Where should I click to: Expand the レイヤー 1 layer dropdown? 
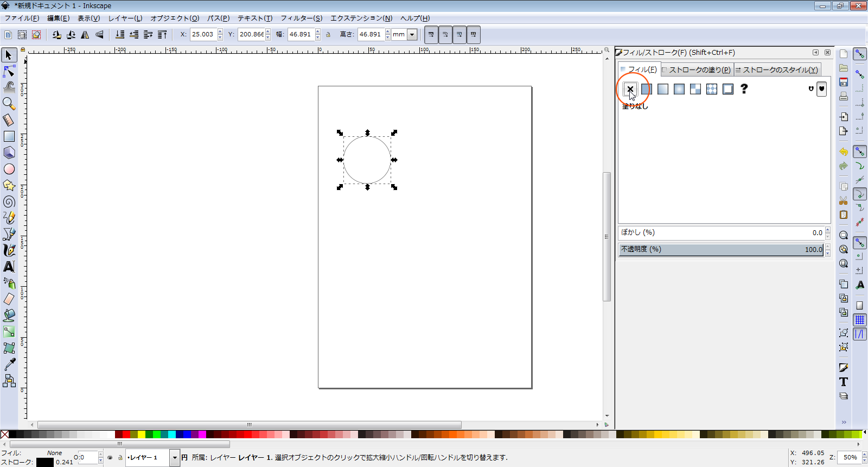tap(175, 458)
